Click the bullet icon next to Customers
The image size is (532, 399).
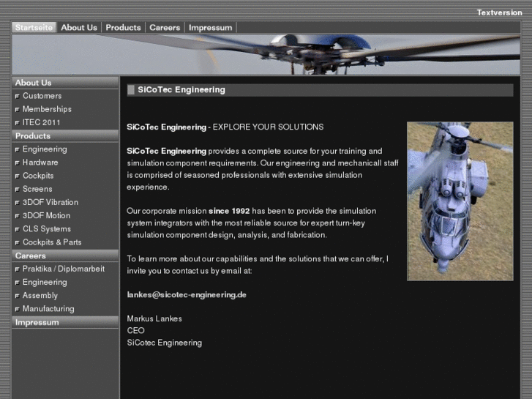point(18,97)
